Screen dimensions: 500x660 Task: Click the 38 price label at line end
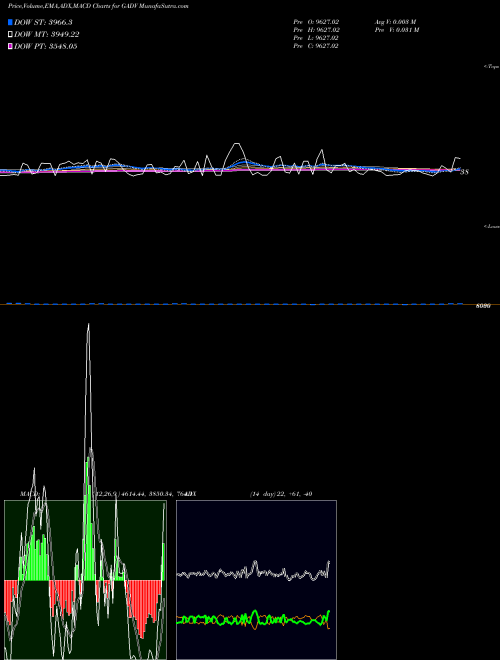464,172
